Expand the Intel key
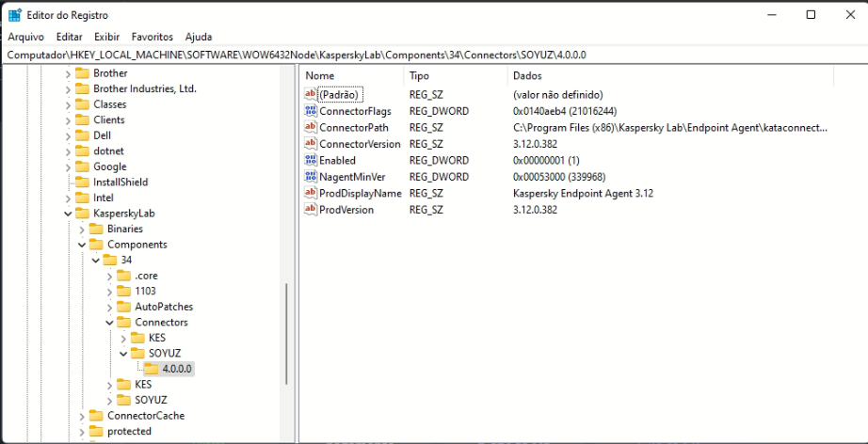Viewport: 868px width, 444px height. click(x=68, y=198)
